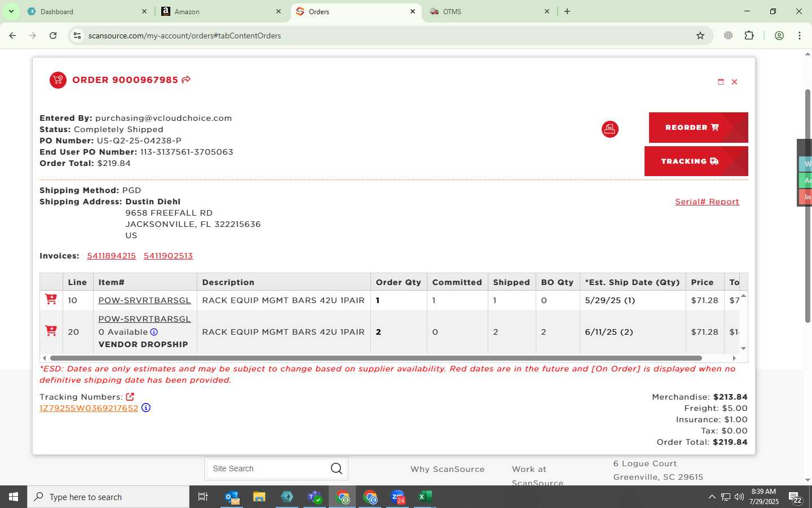
Task: Click the volume icon in system tray
Action: click(739, 497)
